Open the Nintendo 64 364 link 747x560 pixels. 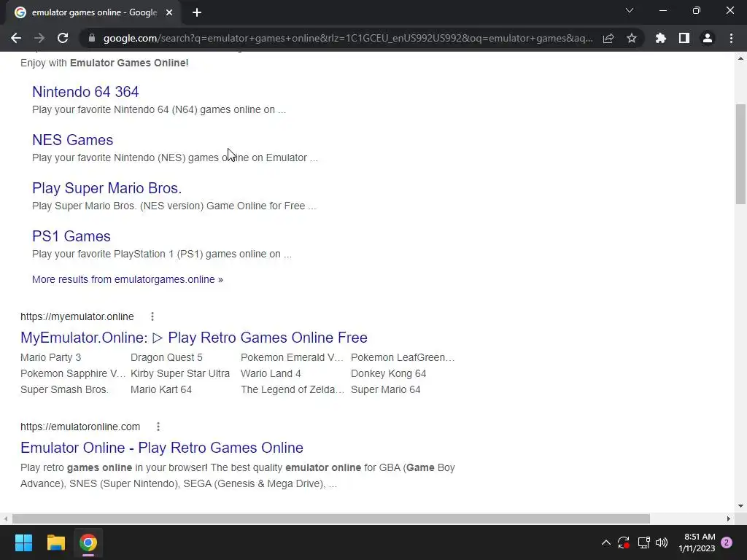[86, 91]
